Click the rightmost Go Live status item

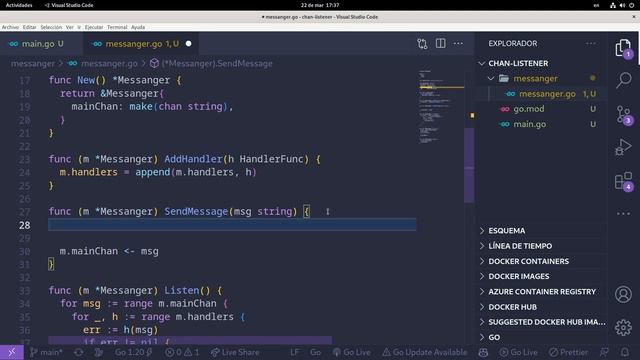tap(519, 352)
